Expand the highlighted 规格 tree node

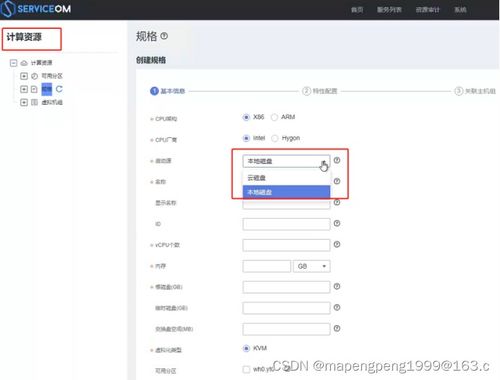click(24, 89)
